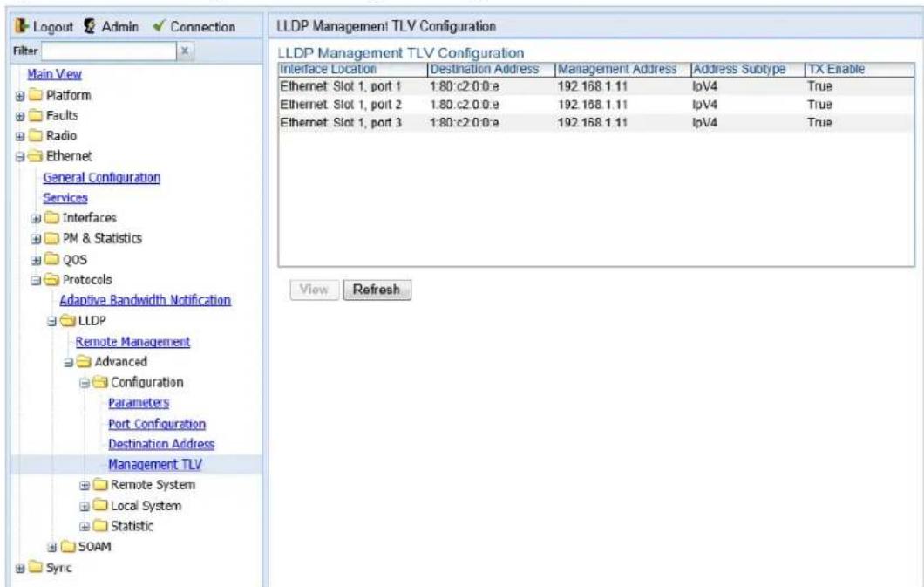Click the Admin user icon

point(90,26)
